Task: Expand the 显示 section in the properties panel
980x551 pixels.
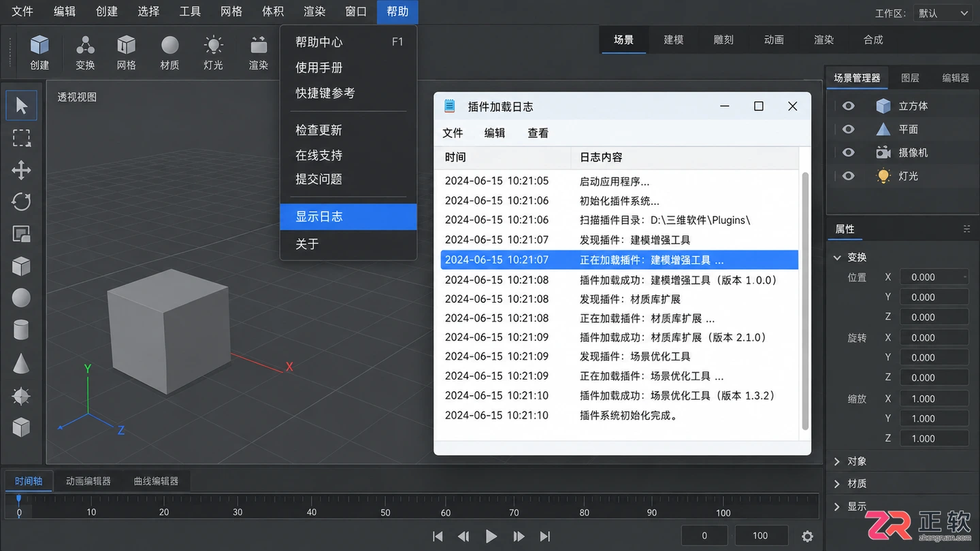Action: pos(837,506)
